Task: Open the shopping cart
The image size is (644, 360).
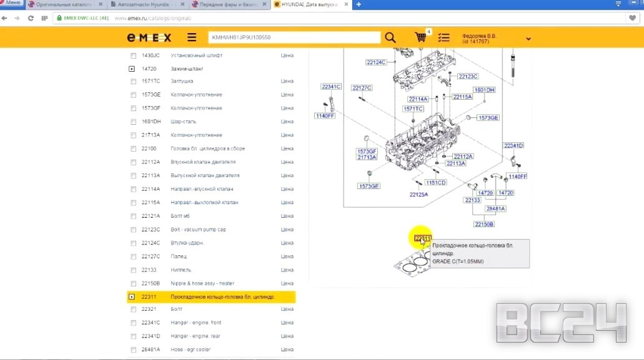Action: 421,37
